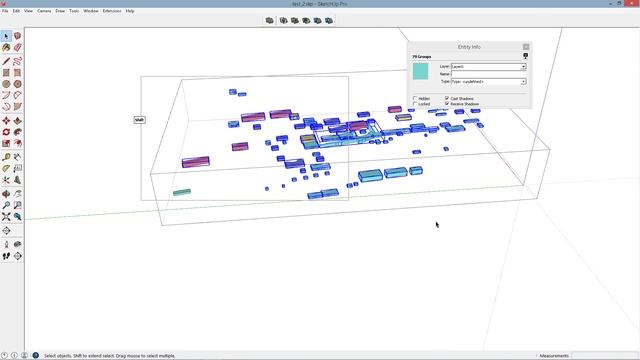The height and width of the screenshot is (360, 640).
Task: Choose the Tape Measure tool
Action: point(6,157)
